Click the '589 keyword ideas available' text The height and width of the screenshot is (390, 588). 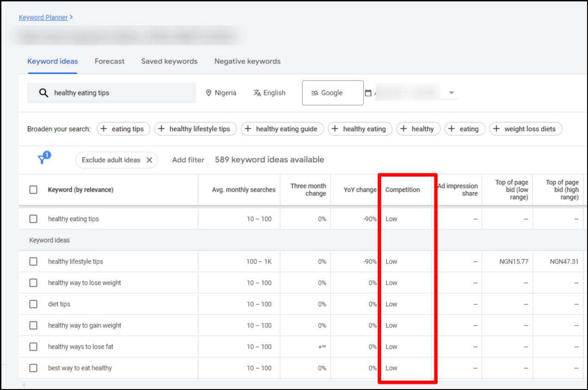(269, 160)
